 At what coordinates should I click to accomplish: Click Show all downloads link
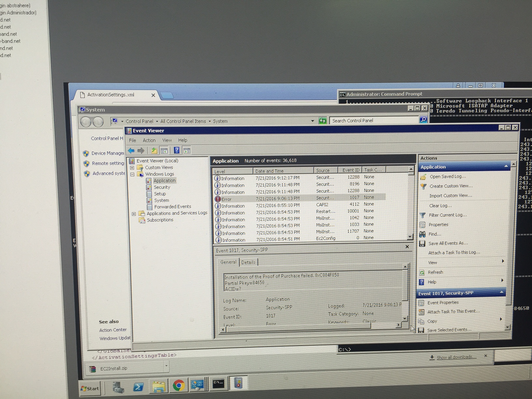[x=456, y=357]
